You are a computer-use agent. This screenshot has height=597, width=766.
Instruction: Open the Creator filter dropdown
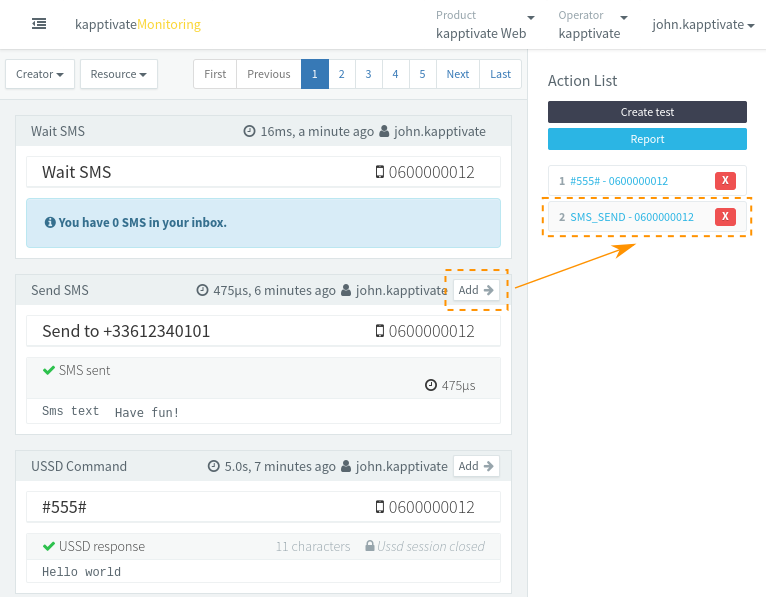point(40,74)
